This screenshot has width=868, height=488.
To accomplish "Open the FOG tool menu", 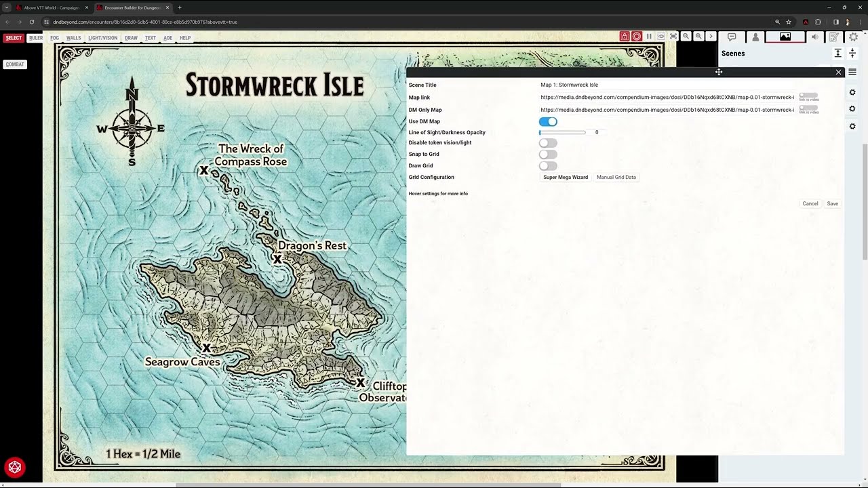I will (55, 38).
